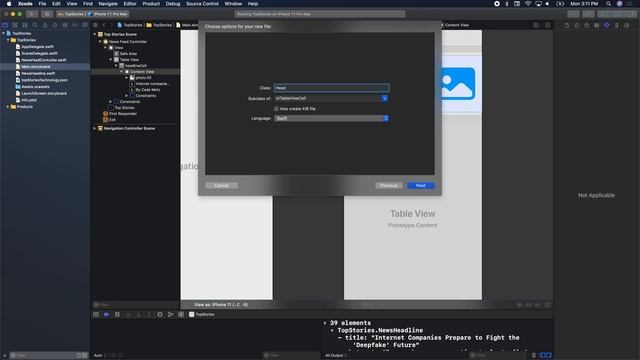Open the Language Swift dropdown
The width and height of the screenshot is (640, 360).
[331, 118]
